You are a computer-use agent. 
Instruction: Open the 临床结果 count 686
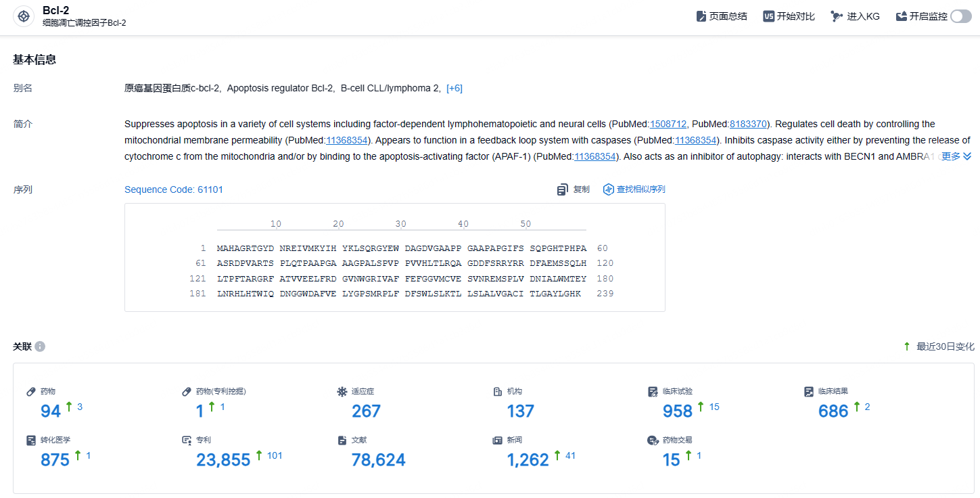click(833, 411)
